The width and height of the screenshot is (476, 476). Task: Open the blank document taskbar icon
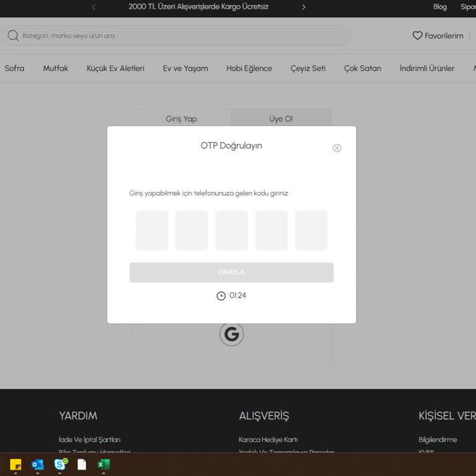82,465
